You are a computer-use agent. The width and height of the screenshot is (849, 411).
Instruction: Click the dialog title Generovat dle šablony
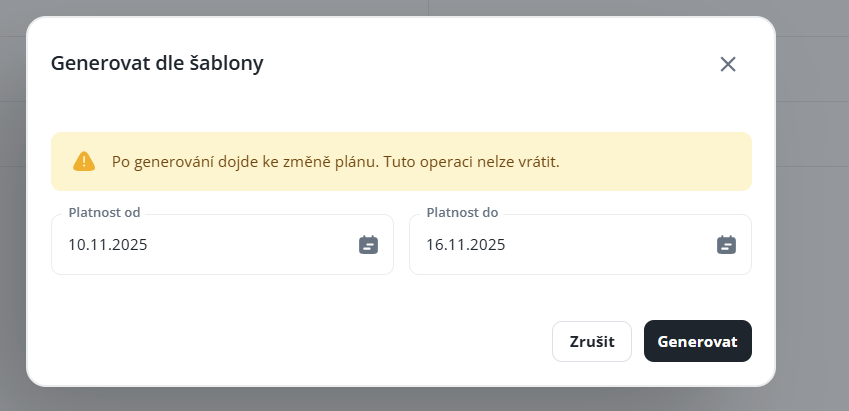click(157, 64)
